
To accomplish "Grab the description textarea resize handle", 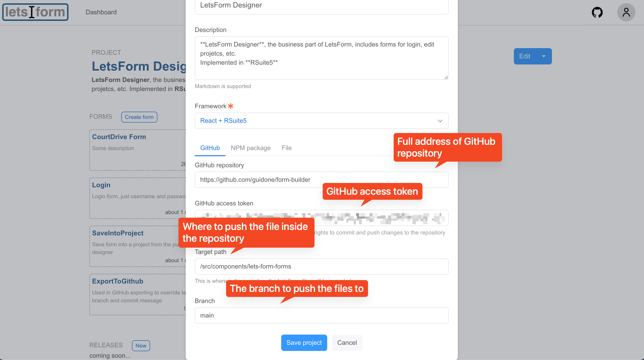I will tap(446, 77).
